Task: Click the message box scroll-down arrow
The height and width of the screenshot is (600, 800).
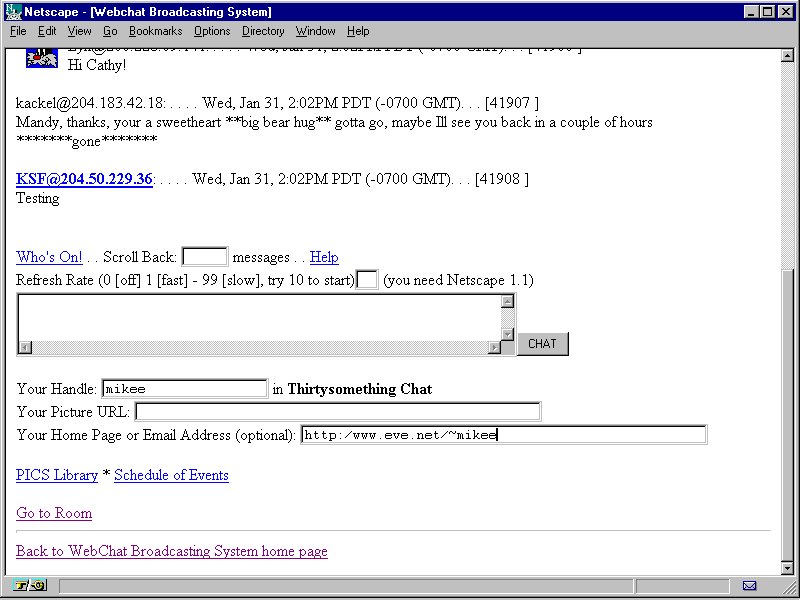Action: click(x=508, y=333)
